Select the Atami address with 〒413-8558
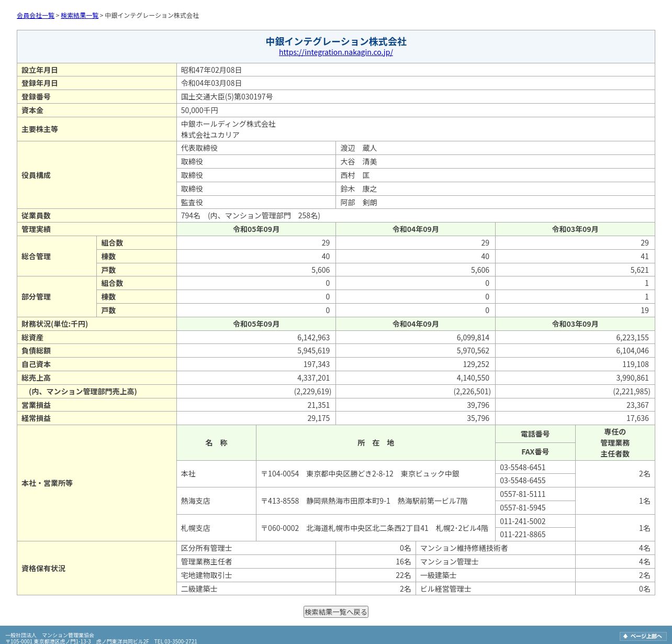The height and width of the screenshot is (644, 672). point(364,501)
